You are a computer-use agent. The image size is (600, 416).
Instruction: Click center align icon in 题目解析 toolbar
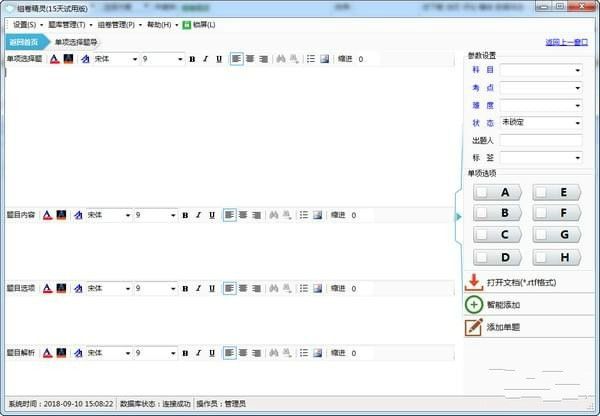pos(243,353)
